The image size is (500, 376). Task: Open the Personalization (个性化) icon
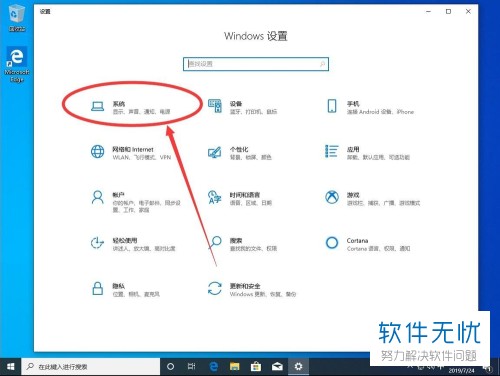[x=215, y=152]
